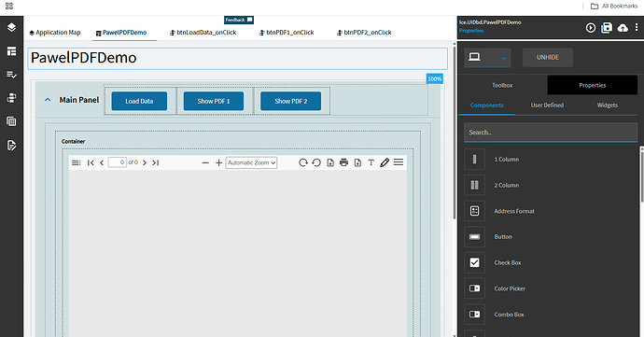Click the Show PDF 1 button
Image resolution: width=644 pixels, height=337 pixels.
point(214,101)
